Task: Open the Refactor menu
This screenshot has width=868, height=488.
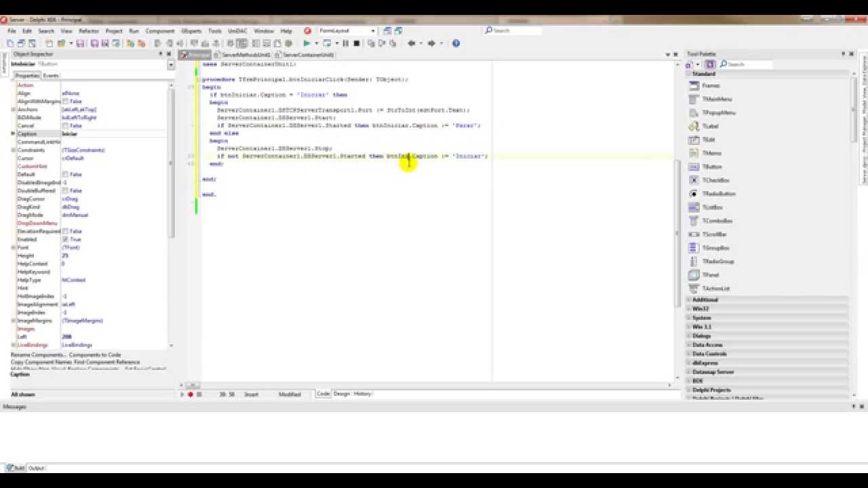Action: pyautogui.click(x=89, y=31)
